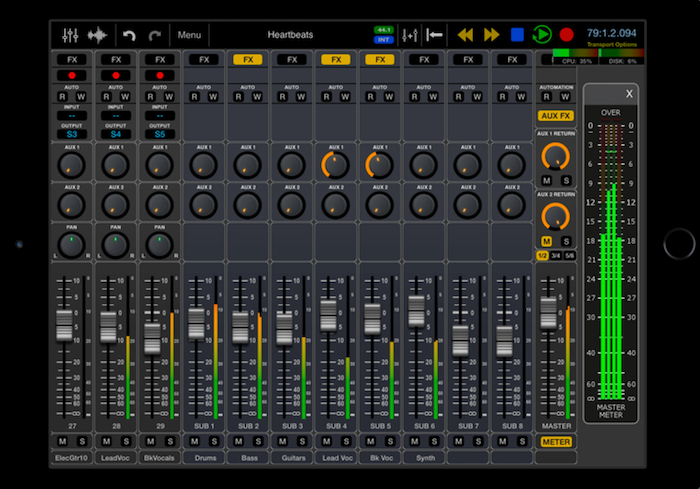The image size is (700, 489).
Task: Mute AUX 1 Return
Action: [546, 180]
